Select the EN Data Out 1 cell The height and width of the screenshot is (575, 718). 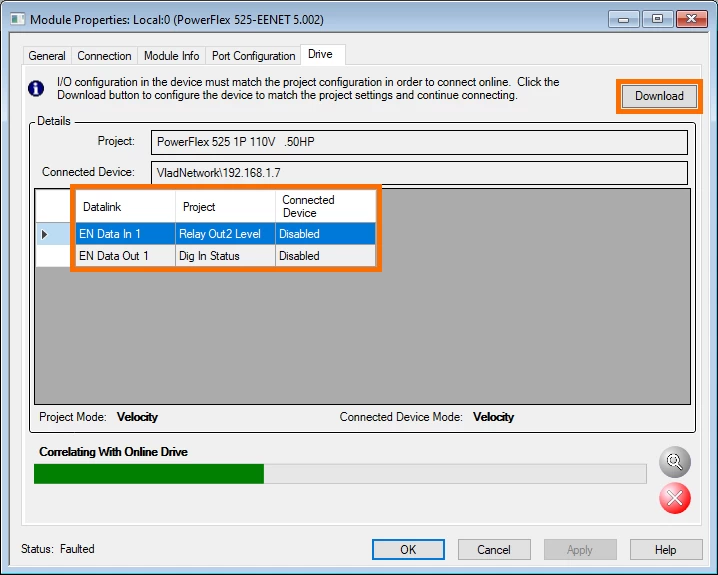click(125, 256)
